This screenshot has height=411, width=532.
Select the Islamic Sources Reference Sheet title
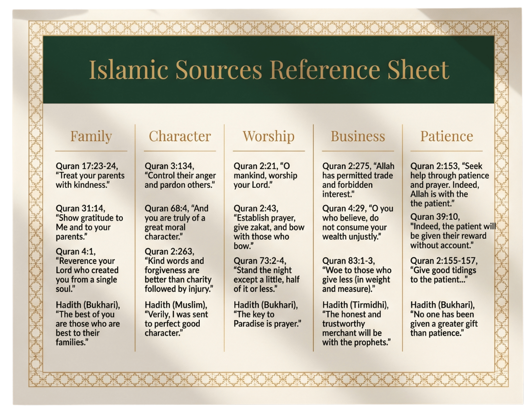[268, 70]
